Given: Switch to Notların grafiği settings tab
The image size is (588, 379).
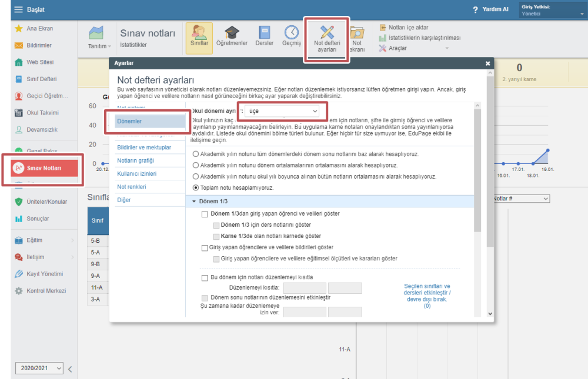Looking at the screenshot, I should click(135, 160).
